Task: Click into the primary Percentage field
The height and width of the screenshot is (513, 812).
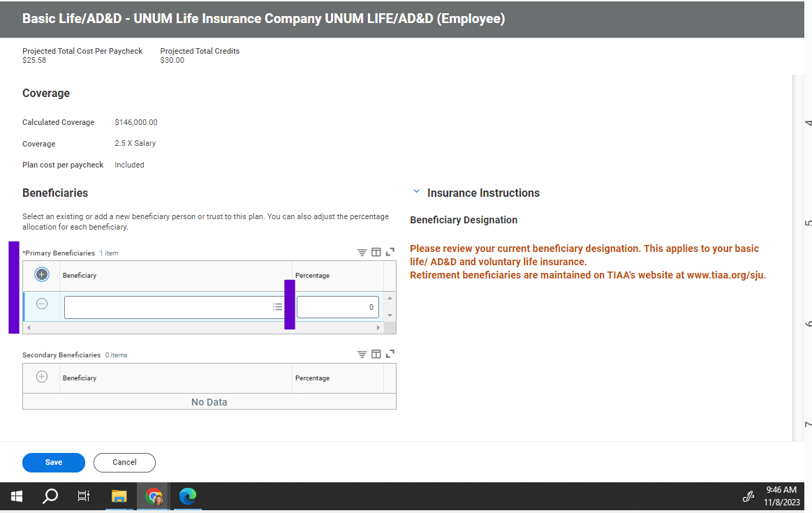Action: tap(338, 307)
